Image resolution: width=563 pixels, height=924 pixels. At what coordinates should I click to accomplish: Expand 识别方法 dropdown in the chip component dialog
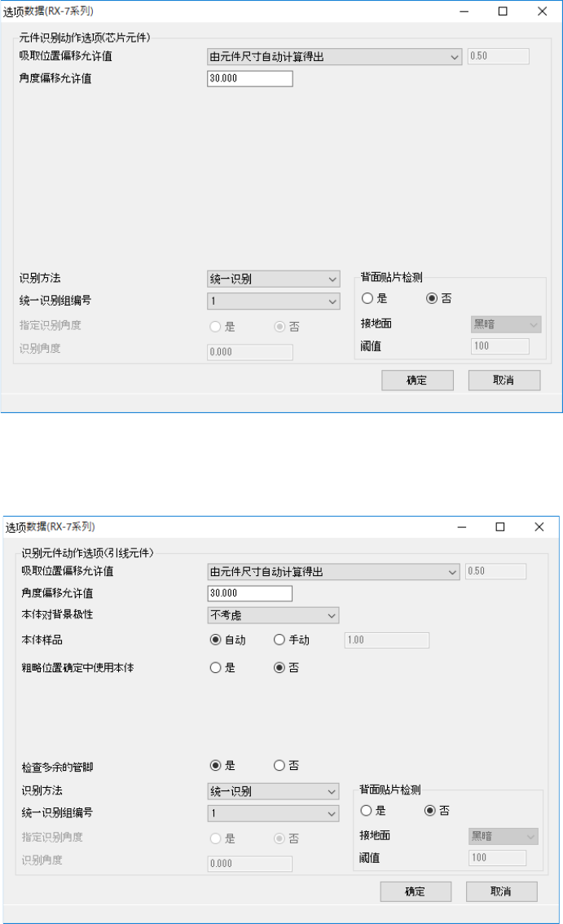(x=274, y=279)
